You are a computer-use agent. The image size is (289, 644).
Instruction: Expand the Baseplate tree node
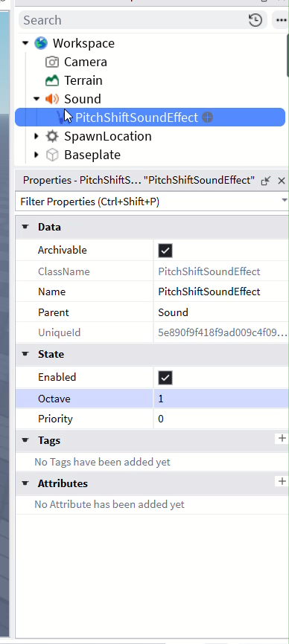click(x=36, y=155)
